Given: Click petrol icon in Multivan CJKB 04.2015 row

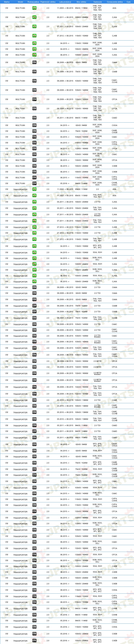Looking at the screenshot, I should [34, 43].
